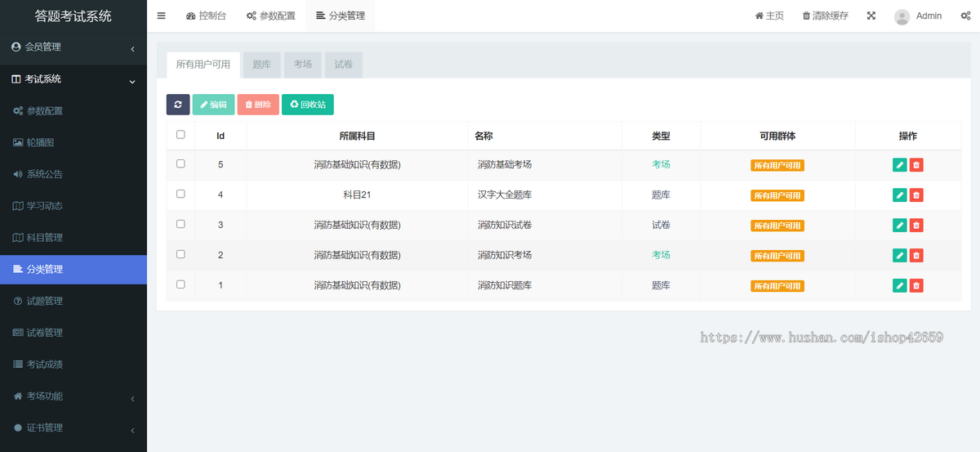The height and width of the screenshot is (452, 980).
Task: Click 所有用户可用 badge in row 4
Action: click(x=777, y=195)
